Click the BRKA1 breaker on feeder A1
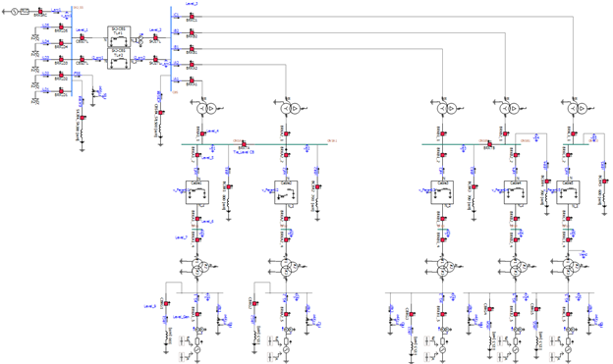This screenshot has width=613, height=364. pos(192,80)
